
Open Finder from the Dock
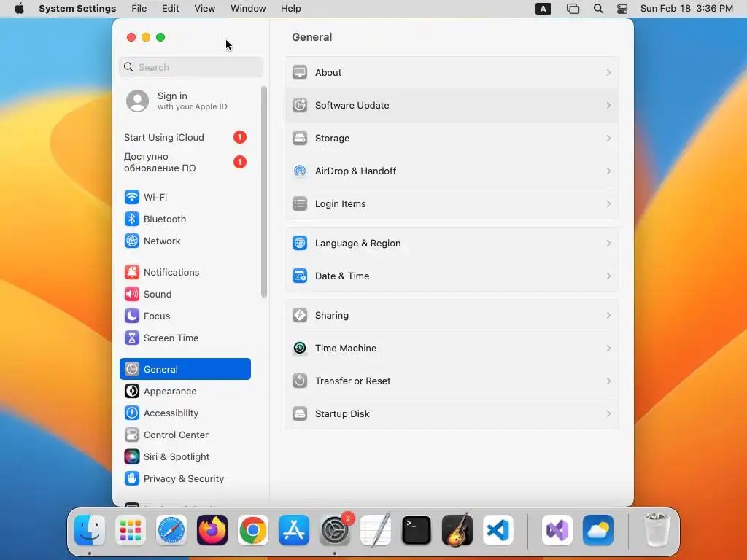[x=90, y=530]
